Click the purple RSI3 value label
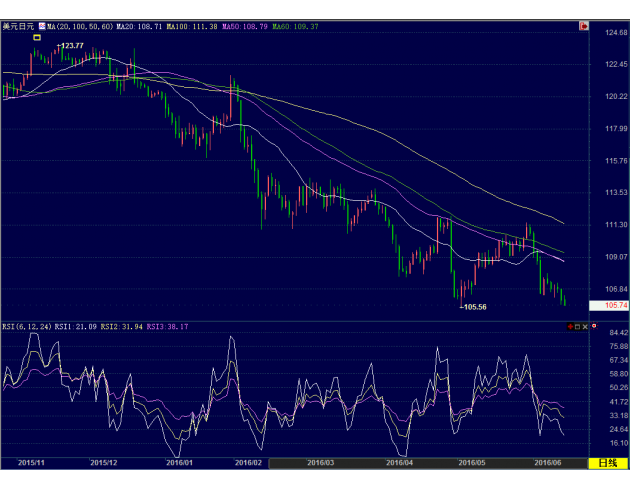 pos(166,327)
